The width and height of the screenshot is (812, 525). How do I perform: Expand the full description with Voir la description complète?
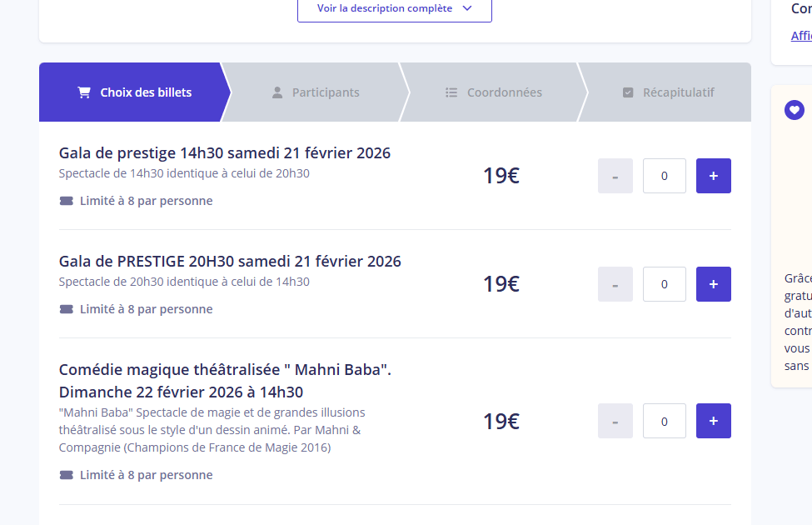click(394, 8)
